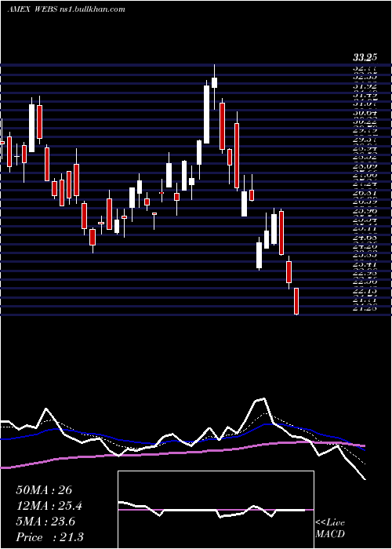Click the 28.09 price level label

point(365,167)
